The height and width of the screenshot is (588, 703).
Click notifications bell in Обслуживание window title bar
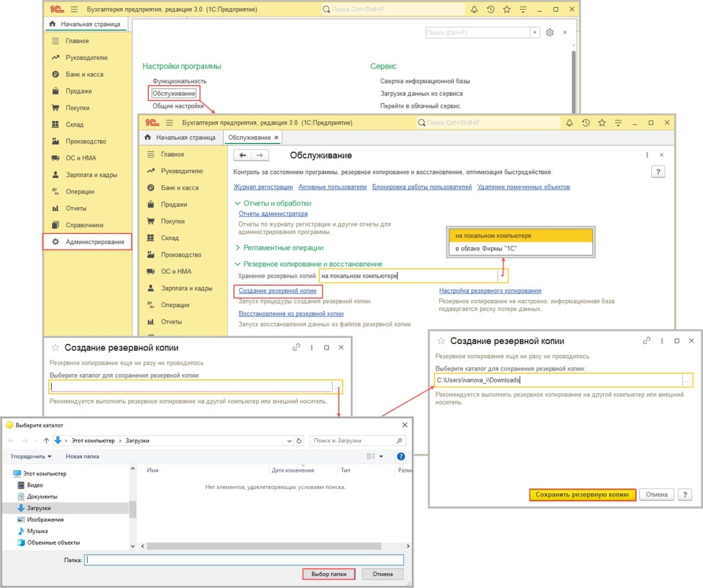click(569, 123)
